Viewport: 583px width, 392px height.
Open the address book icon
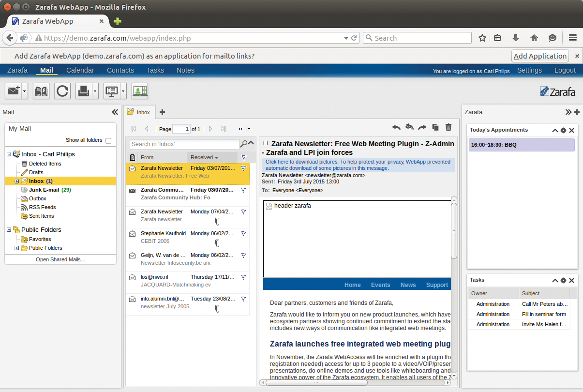coord(41,91)
